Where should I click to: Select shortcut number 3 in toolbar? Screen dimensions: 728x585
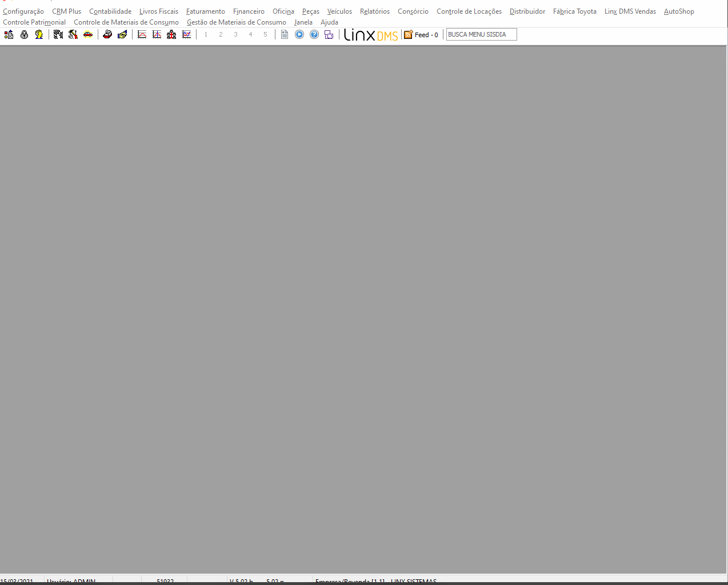[x=235, y=35]
